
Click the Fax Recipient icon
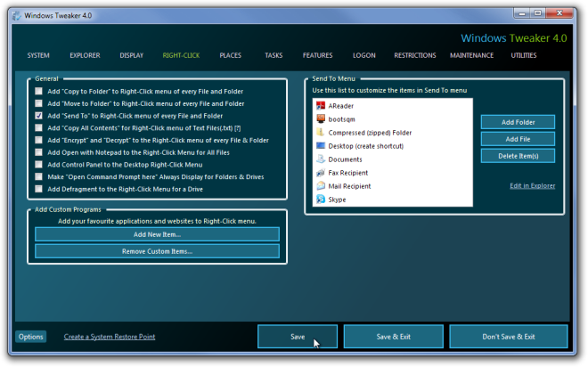321,173
